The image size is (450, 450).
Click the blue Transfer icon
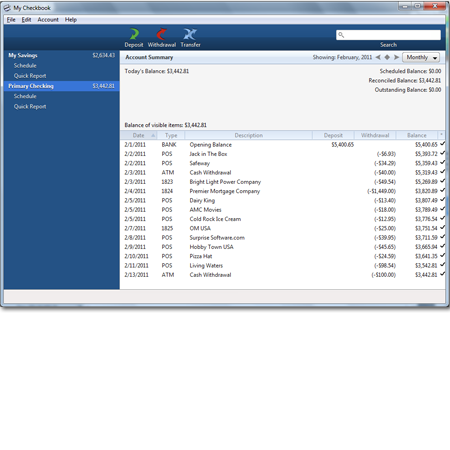click(190, 34)
